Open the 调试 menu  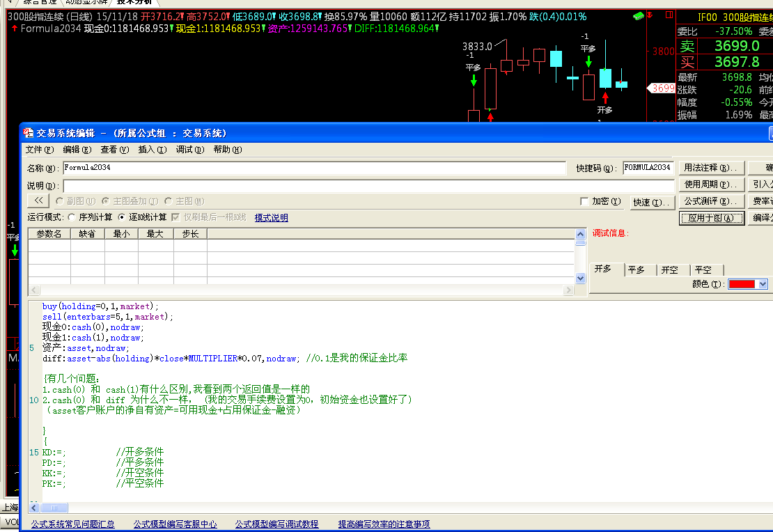(x=189, y=150)
